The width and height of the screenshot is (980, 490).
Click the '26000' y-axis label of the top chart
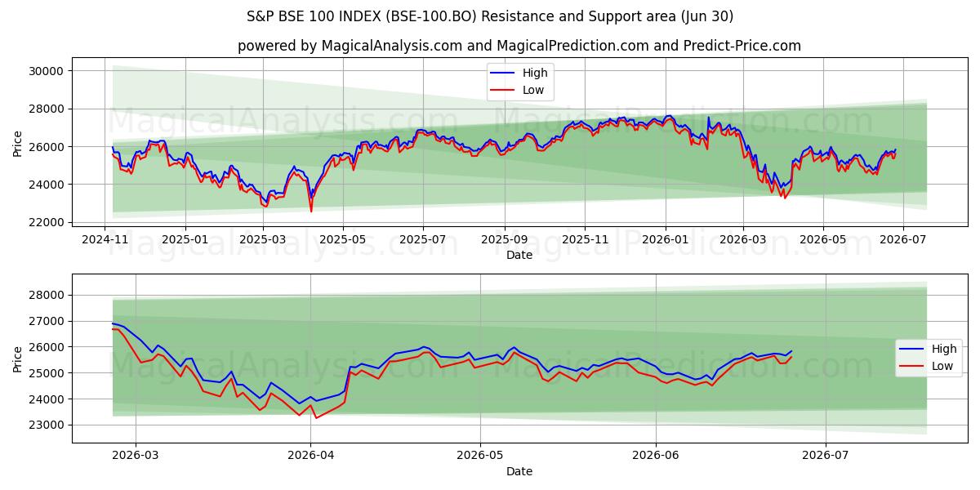(x=47, y=147)
